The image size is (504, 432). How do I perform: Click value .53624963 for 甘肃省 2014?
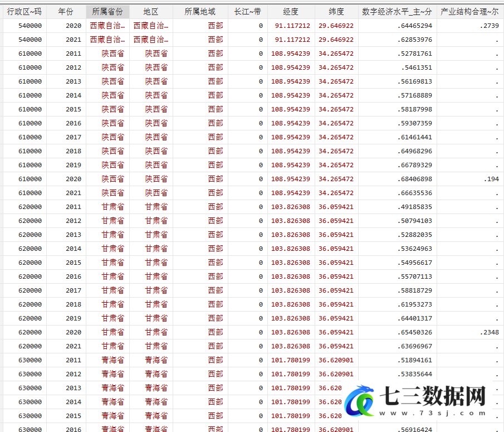tap(415, 249)
